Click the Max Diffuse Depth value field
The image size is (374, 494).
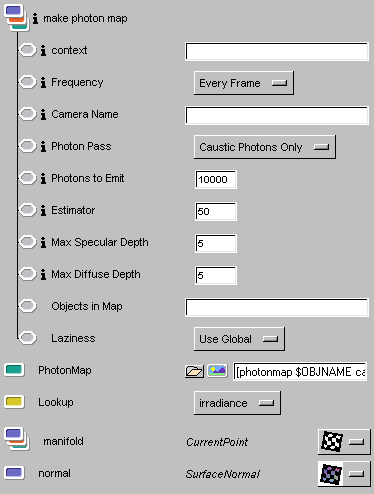216,276
